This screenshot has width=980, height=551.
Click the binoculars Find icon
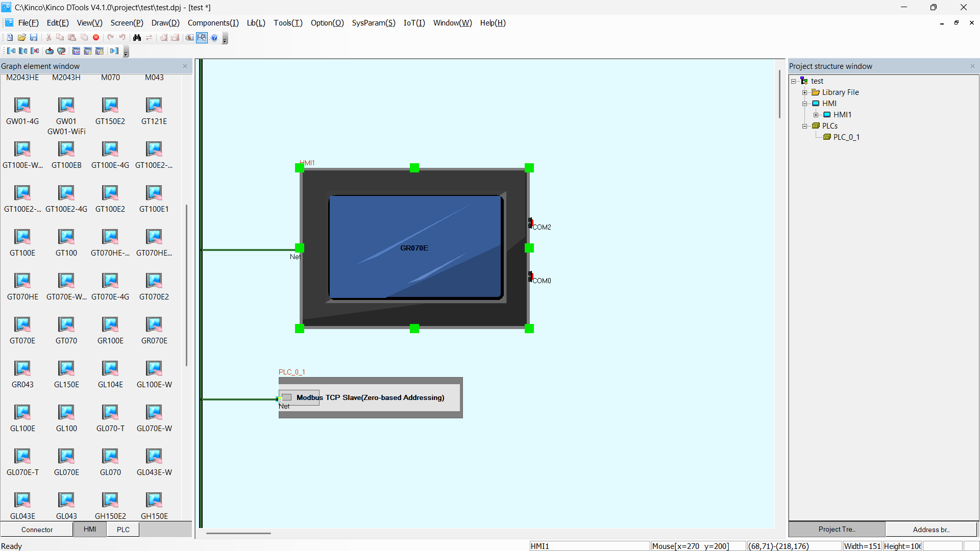coord(137,37)
